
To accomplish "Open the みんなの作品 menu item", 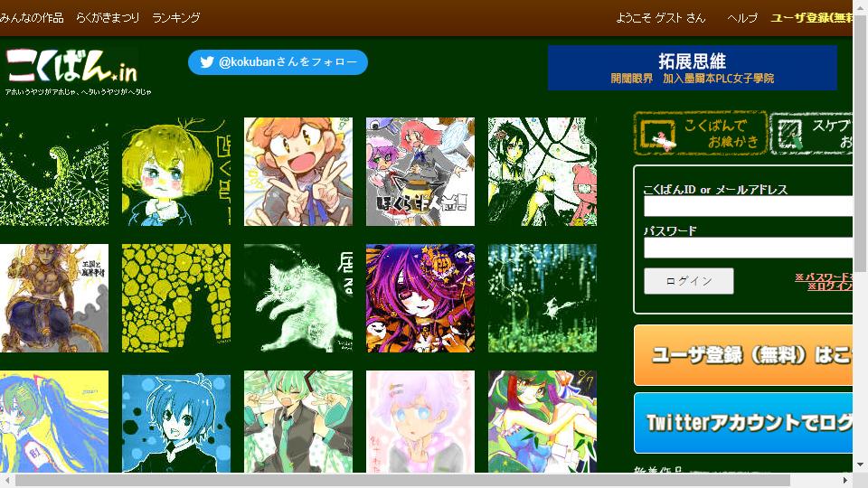I will coord(33,18).
